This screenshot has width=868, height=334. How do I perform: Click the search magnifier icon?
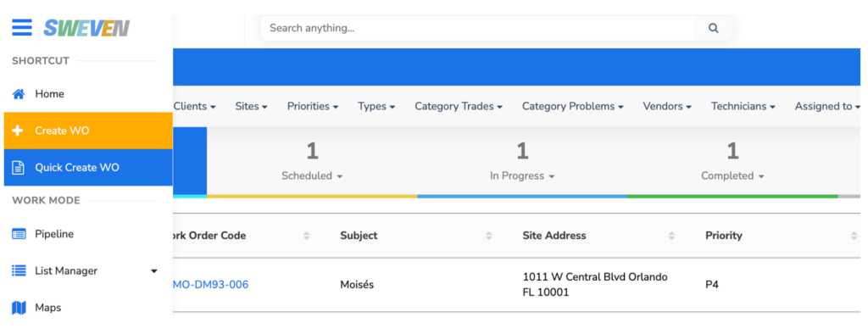pos(714,28)
